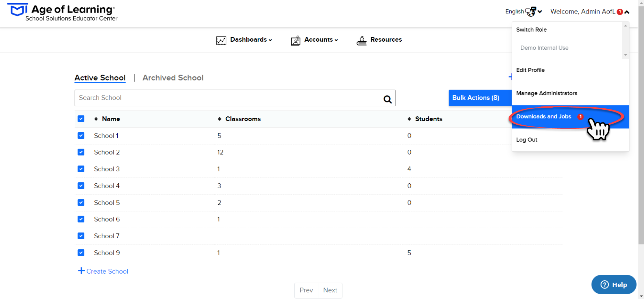Switch to the Archived School tab

tap(173, 78)
